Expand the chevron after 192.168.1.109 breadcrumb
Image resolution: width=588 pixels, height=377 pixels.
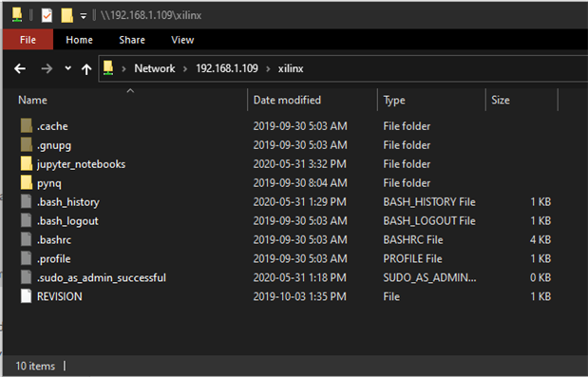[268, 69]
